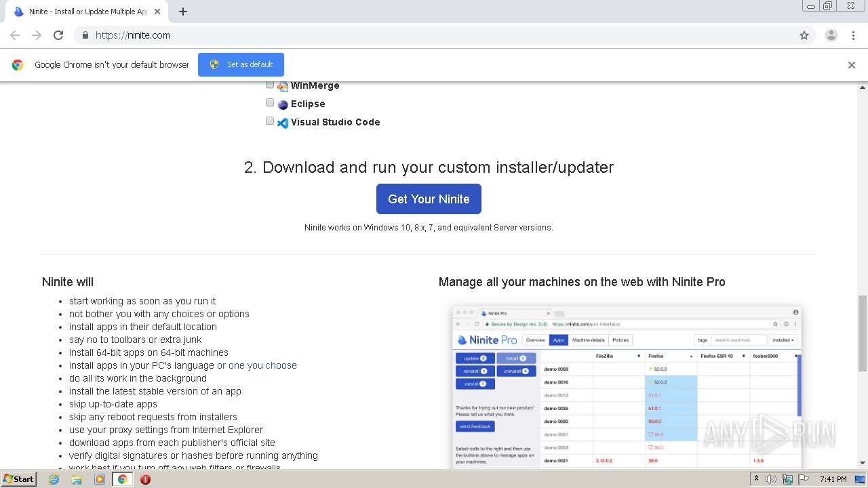This screenshot has width=868, height=488.
Task: Bookmark this page with the star icon
Action: 804,35
